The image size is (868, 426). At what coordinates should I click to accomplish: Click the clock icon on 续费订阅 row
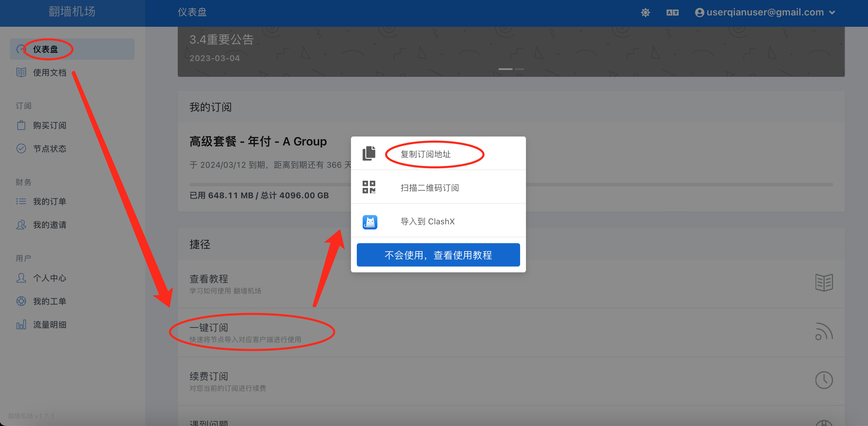click(824, 380)
